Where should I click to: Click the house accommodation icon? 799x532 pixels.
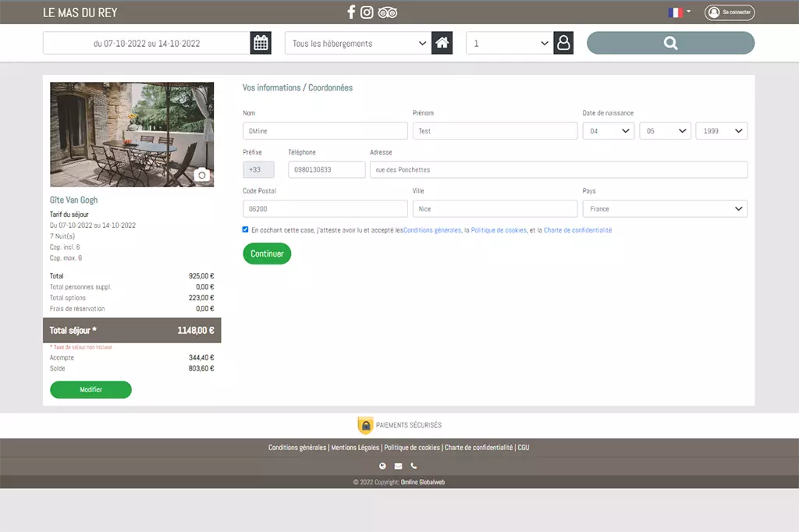pos(442,43)
